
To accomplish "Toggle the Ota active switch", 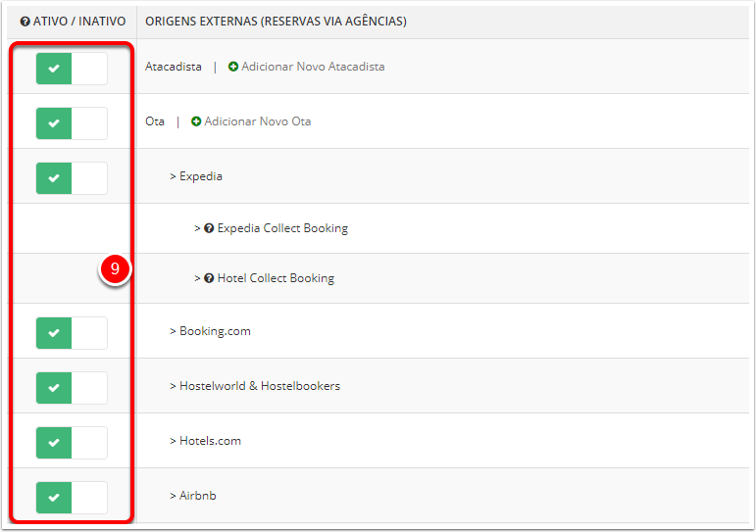I will [72, 123].
